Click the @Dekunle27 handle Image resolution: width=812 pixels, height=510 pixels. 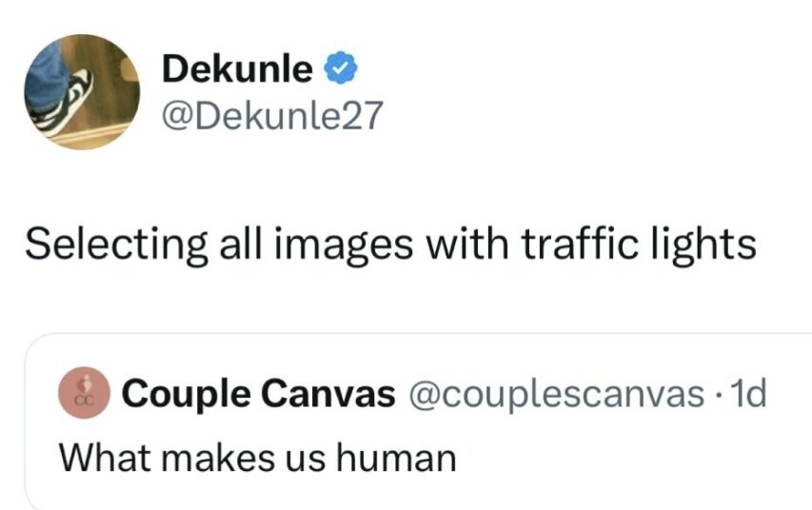click(x=272, y=115)
